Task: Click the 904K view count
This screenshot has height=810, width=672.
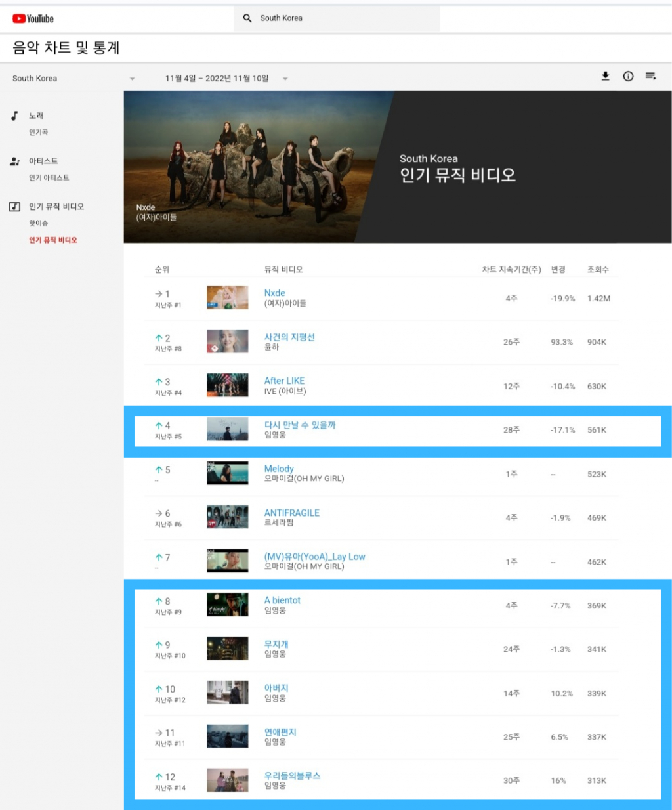Action: click(x=597, y=342)
